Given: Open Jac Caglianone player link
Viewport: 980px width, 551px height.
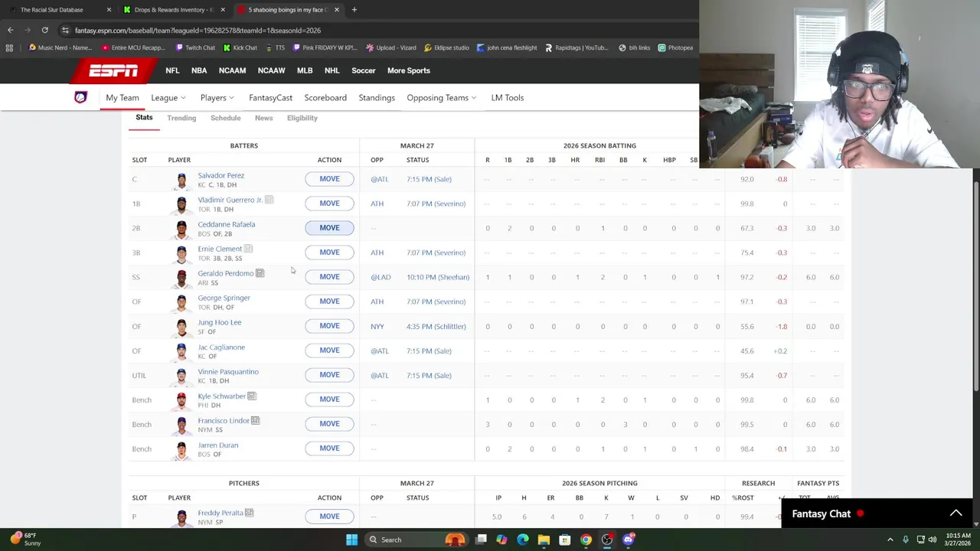Looking at the screenshot, I should pos(221,347).
